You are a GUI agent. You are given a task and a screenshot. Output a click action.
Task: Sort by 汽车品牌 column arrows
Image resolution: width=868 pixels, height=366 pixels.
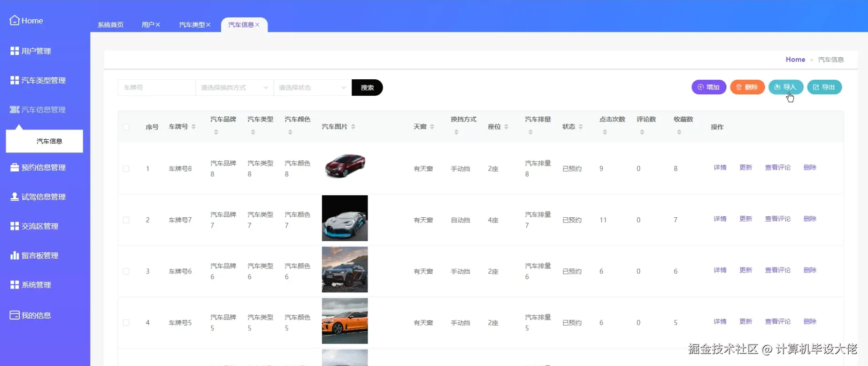[x=216, y=132]
